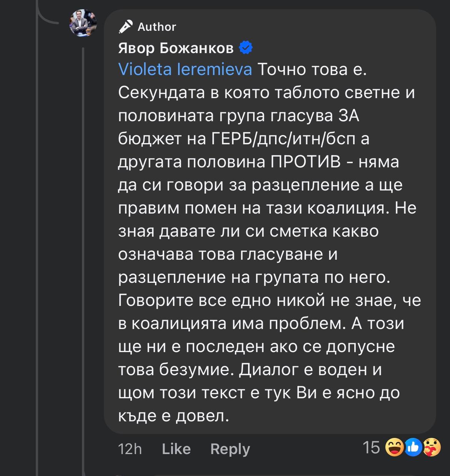Open the Violeta Ieremieva mention link
This screenshot has width=450, height=476.
(x=185, y=70)
